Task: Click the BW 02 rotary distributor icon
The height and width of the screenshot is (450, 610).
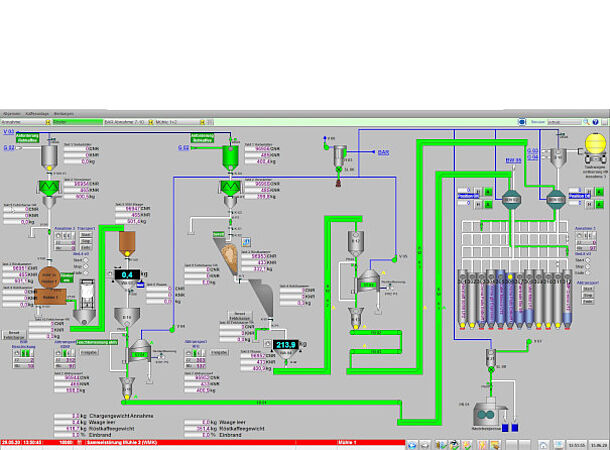Action: tap(511, 200)
